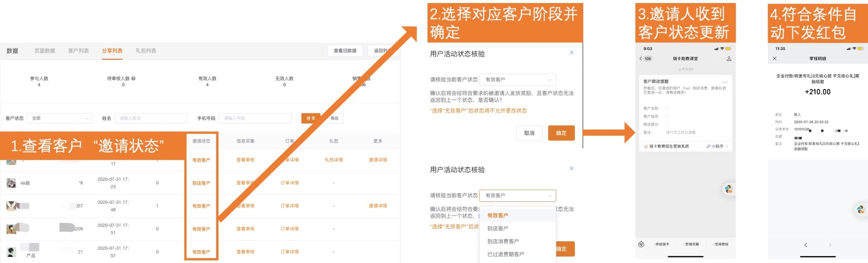The image size is (868, 263).
Task: Click 取消 in the status verification dialog
Action: [x=529, y=133]
